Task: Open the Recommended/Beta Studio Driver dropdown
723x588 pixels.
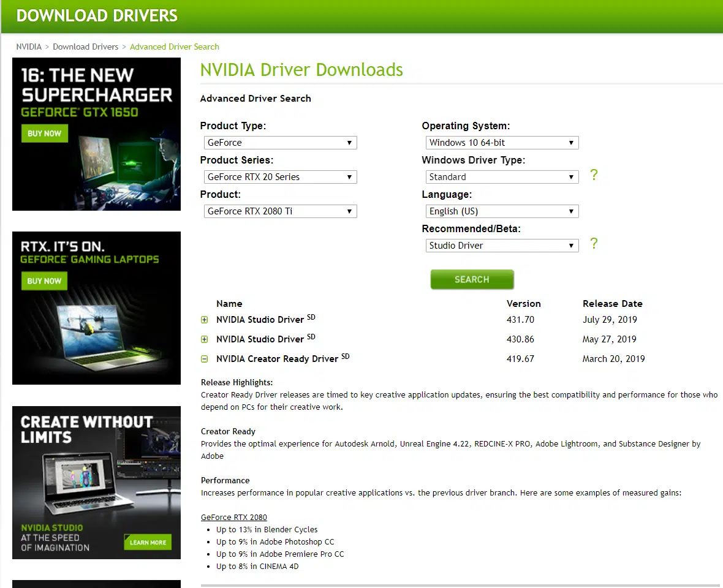Action: [x=502, y=246]
